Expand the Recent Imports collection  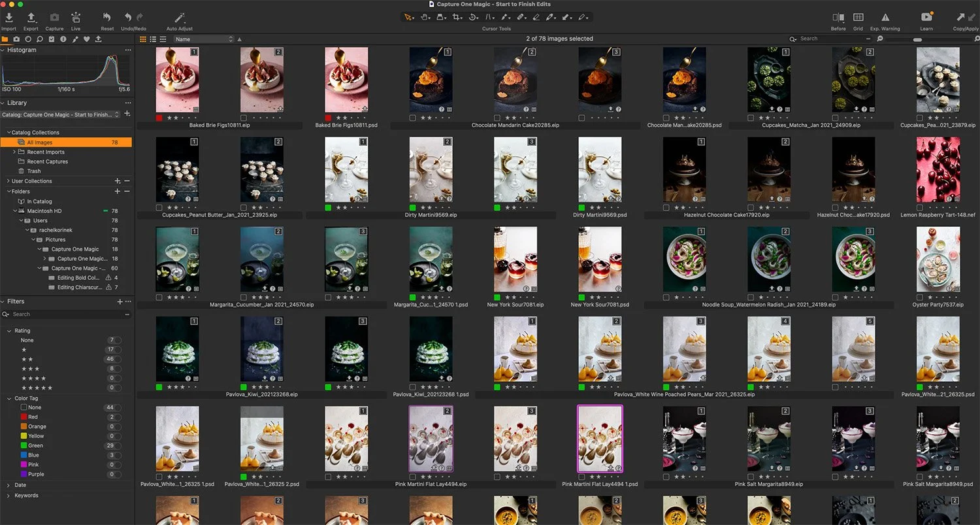click(14, 152)
